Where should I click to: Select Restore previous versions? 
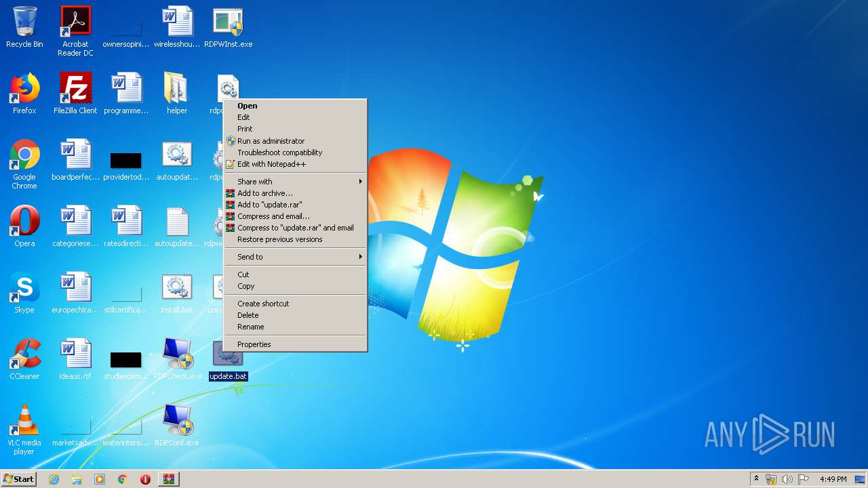[295, 239]
